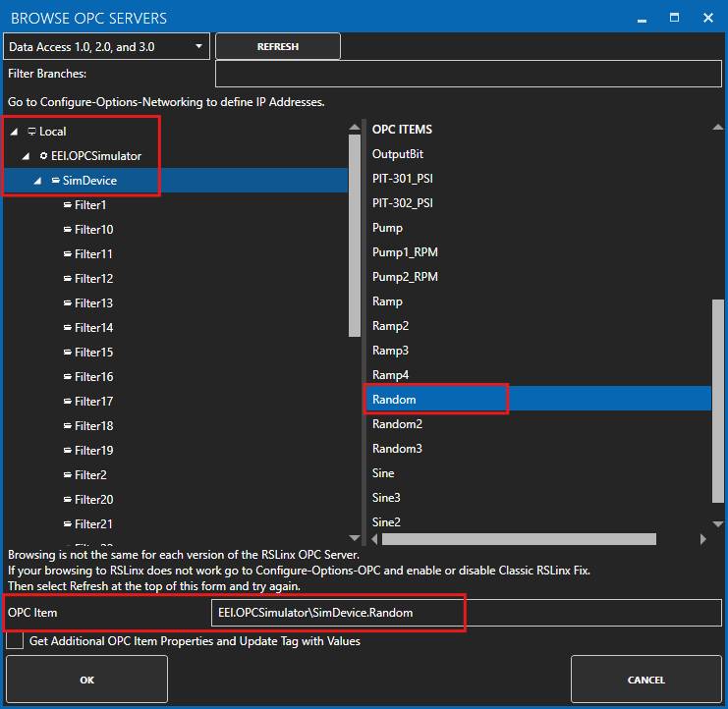Click the REFRESH button
This screenshot has width=728, height=709.
coord(278,46)
